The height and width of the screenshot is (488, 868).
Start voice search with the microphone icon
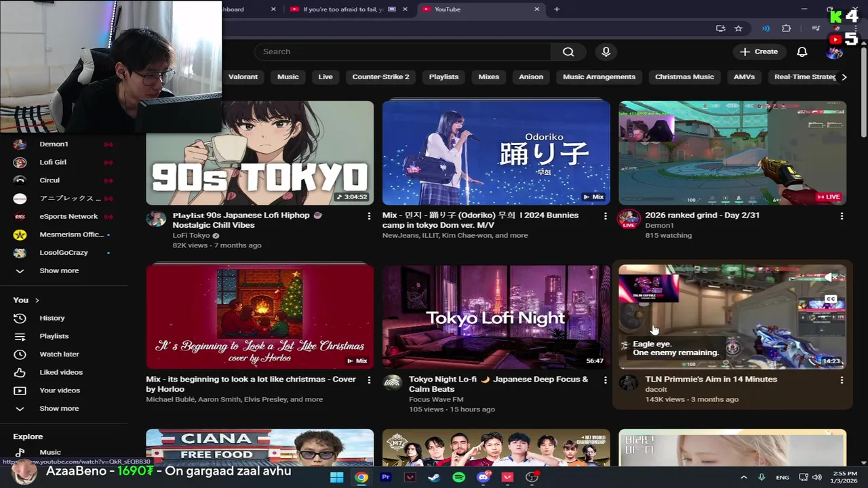click(x=606, y=52)
